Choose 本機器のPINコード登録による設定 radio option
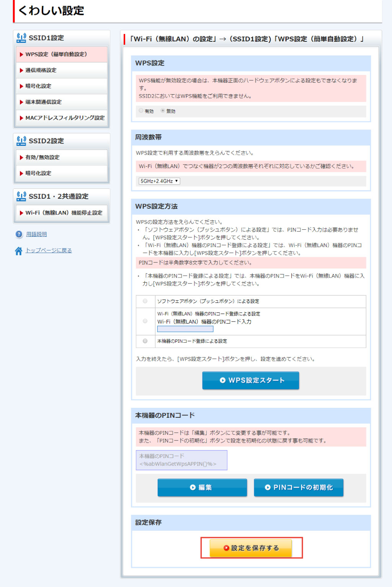Screen dimensions: 392x587 145,341
